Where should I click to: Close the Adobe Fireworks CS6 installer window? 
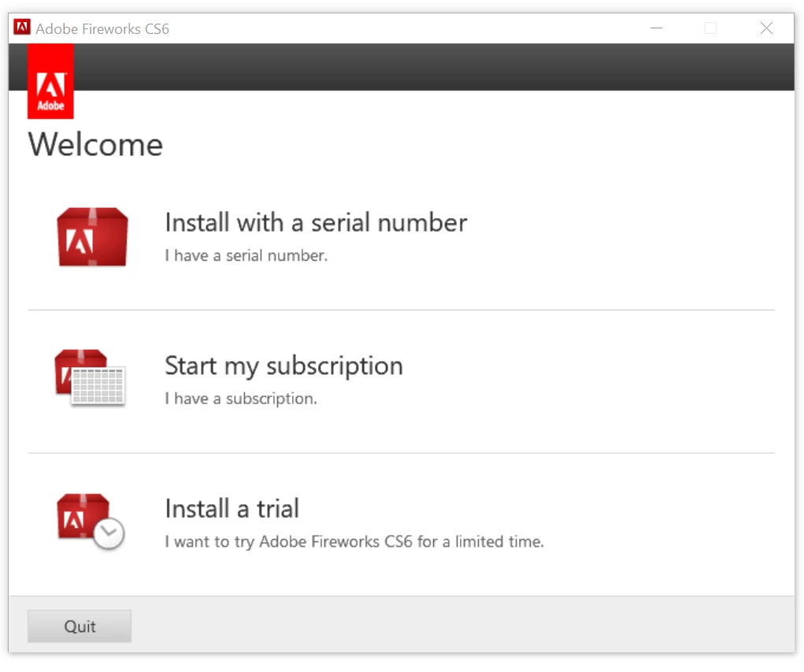766,28
